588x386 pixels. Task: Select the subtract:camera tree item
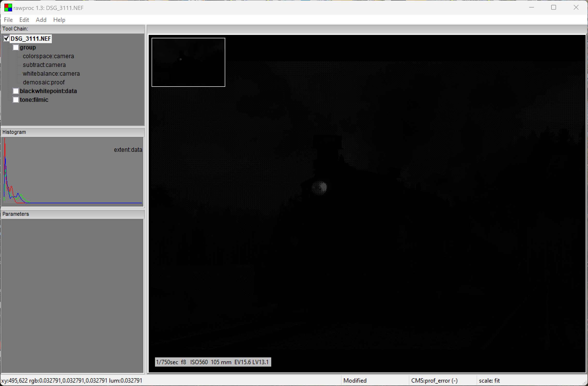click(44, 65)
